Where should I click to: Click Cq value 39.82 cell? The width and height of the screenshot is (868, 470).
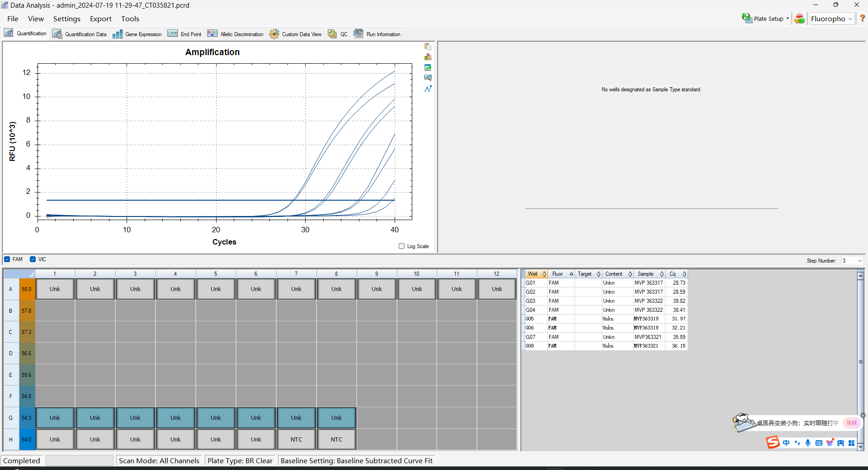click(676, 301)
